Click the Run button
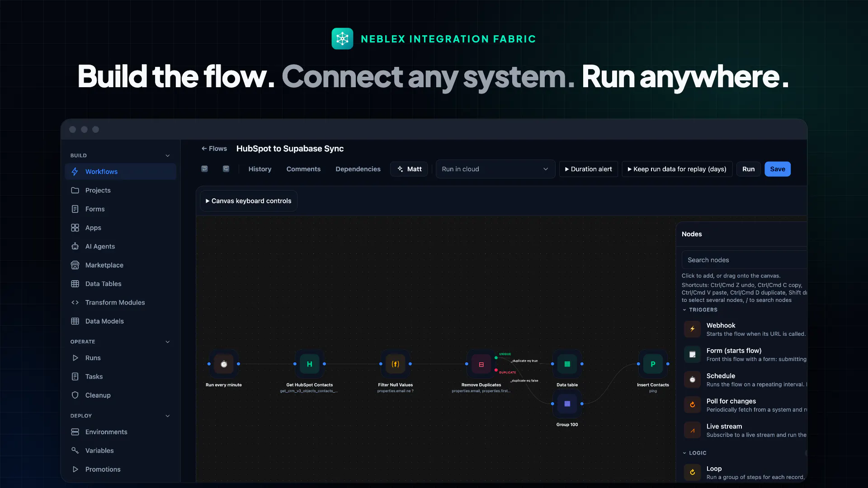 (749, 169)
